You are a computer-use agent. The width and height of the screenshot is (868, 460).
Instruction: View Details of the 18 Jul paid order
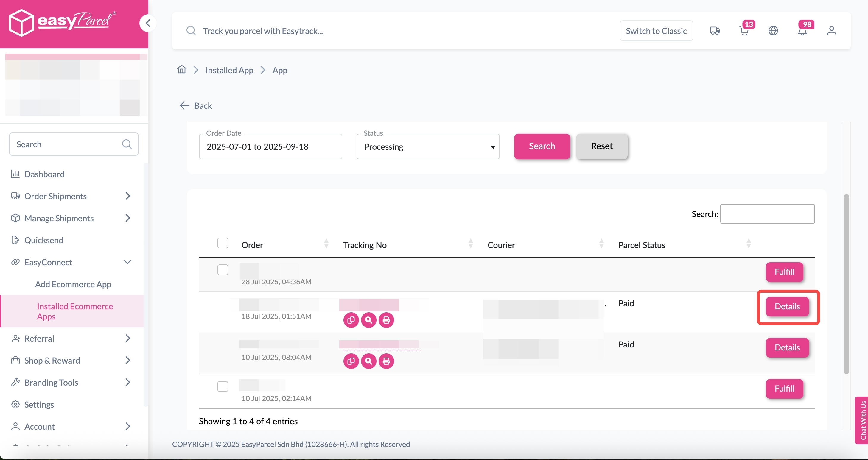787,306
